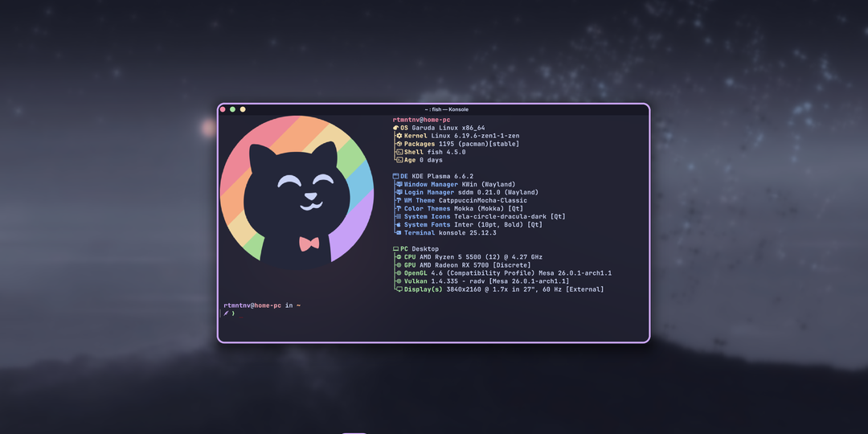The image size is (868, 434).
Task: Click the 'rtmntnv@home-pc' header at top of output
Action: 422,120
